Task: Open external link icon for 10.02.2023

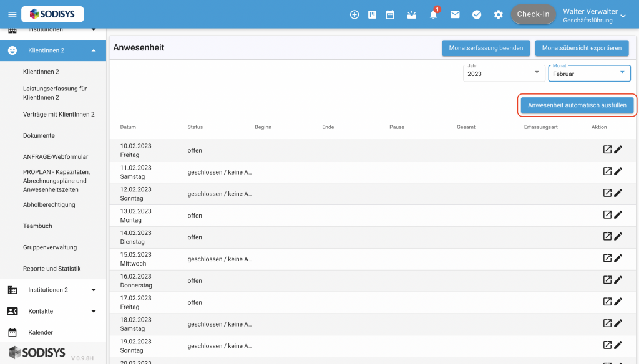Action: (607, 150)
